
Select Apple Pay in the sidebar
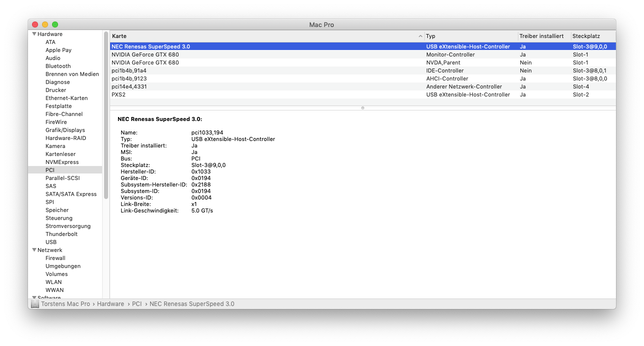click(x=59, y=50)
